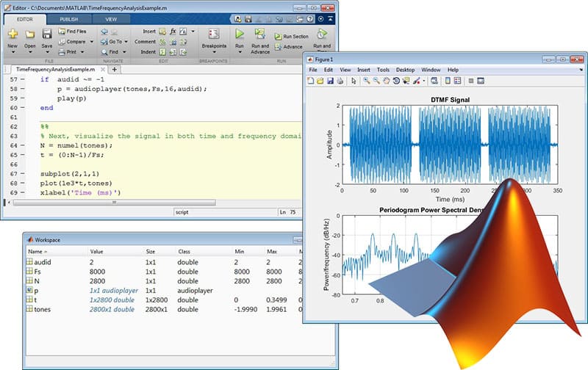Click Print Figure icon in Figure 1 toolbar
588x370 pixels.
coord(340,81)
